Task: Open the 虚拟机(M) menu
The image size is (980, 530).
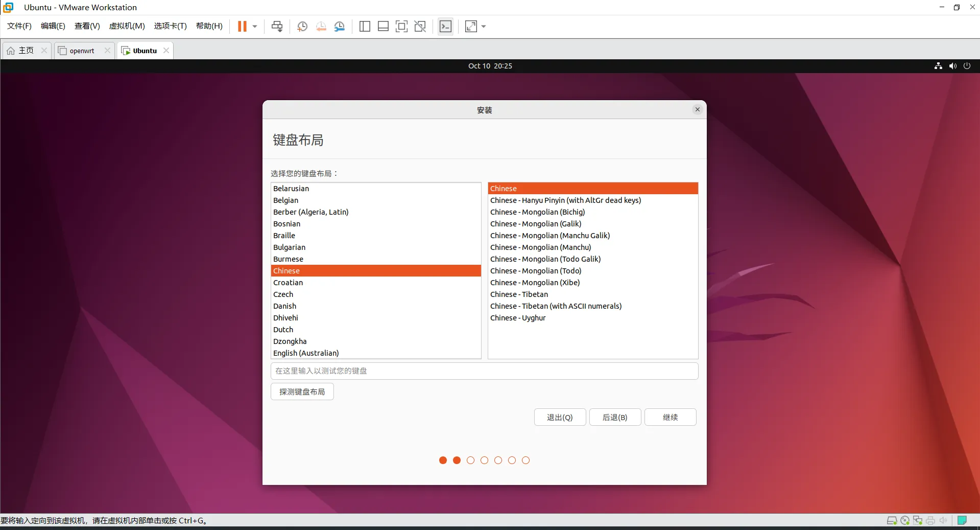Action: coord(127,26)
